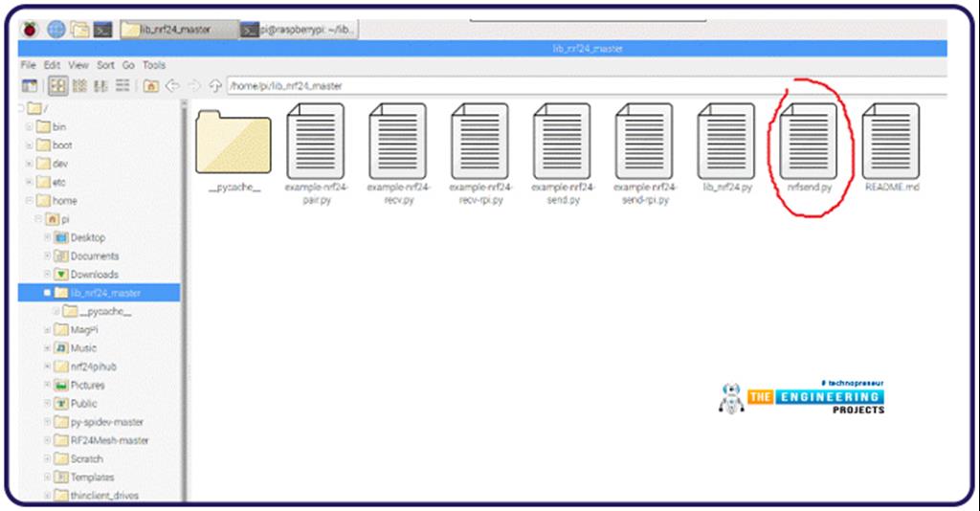Click the new window toolbar icon
Image resolution: width=980 pixels, height=511 pixels.
point(30,86)
